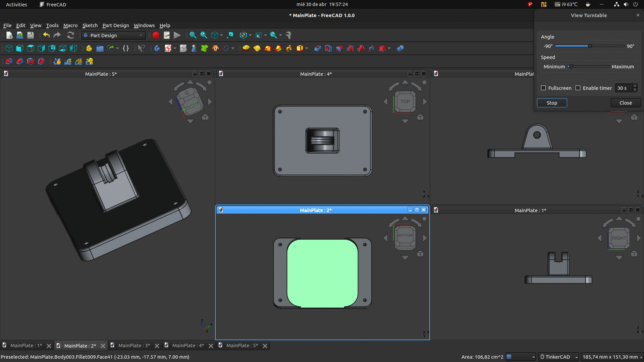Select the Pad tool icon
Viewport: 644px width, 362px height.
click(x=246, y=48)
